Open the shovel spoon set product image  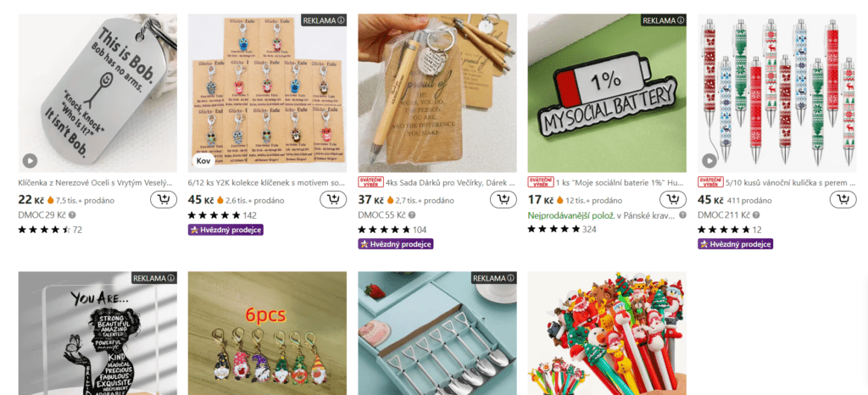pos(437,333)
